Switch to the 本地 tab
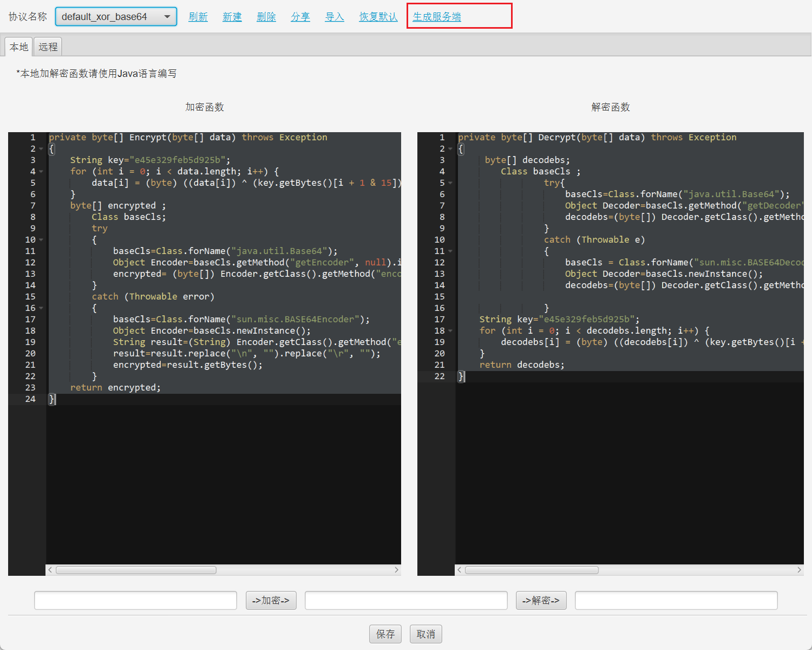 (19, 47)
